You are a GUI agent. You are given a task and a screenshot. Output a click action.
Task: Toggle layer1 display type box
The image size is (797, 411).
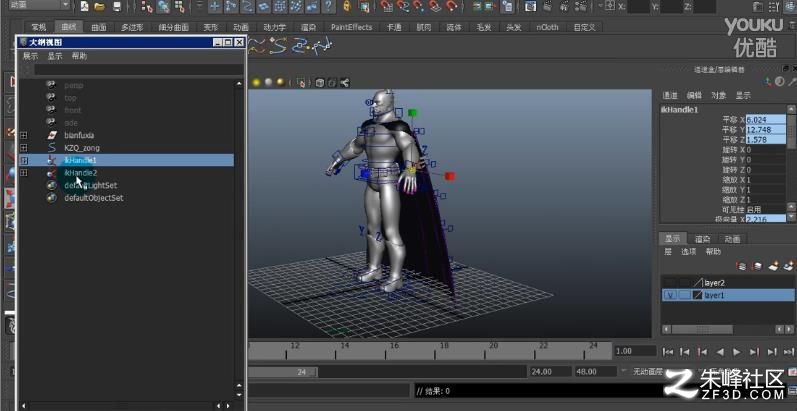(x=685, y=295)
